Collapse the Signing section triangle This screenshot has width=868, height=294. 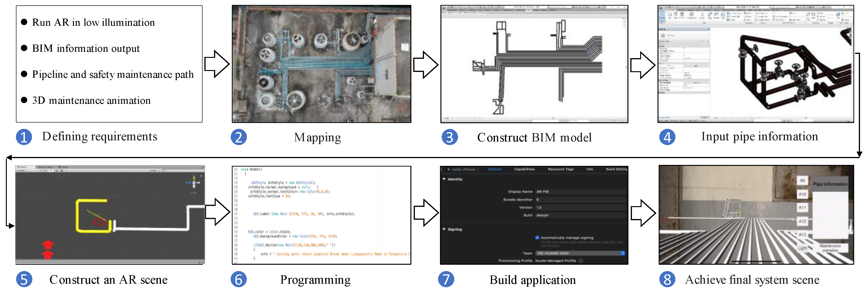point(444,229)
